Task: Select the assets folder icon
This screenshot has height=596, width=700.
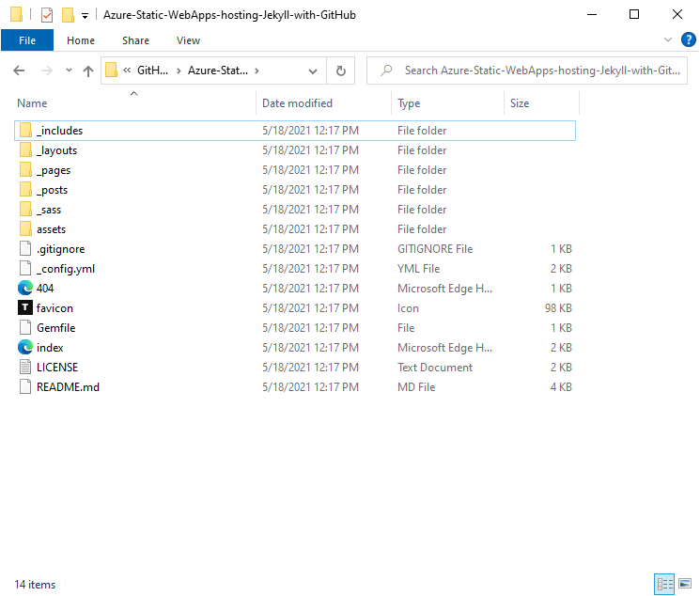Action: pos(25,228)
